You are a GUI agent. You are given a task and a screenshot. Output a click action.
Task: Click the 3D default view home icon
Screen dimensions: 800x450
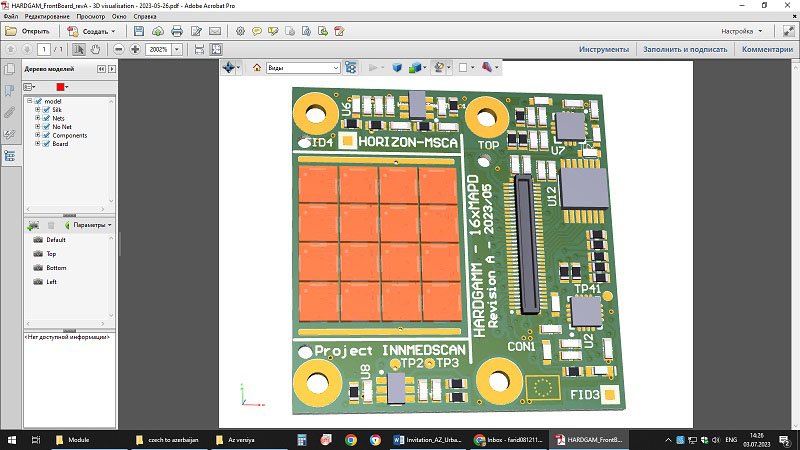tap(258, 68)
